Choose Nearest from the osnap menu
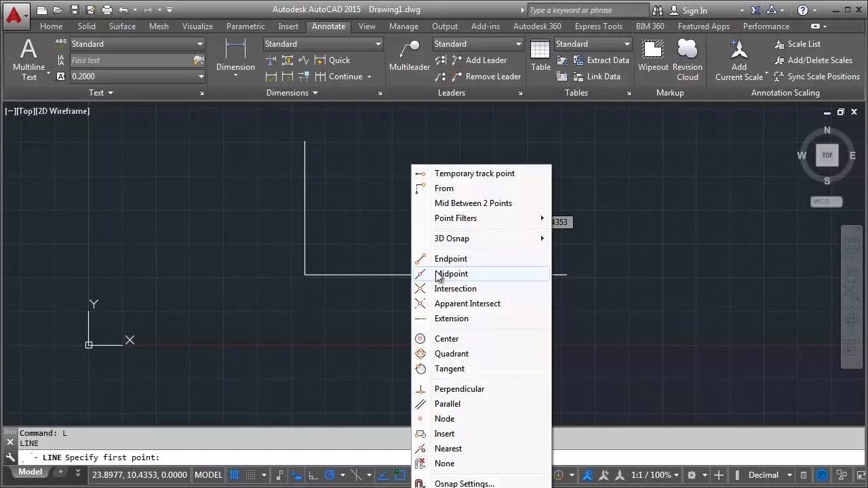868x488 pixels. (x=481, y=449)
